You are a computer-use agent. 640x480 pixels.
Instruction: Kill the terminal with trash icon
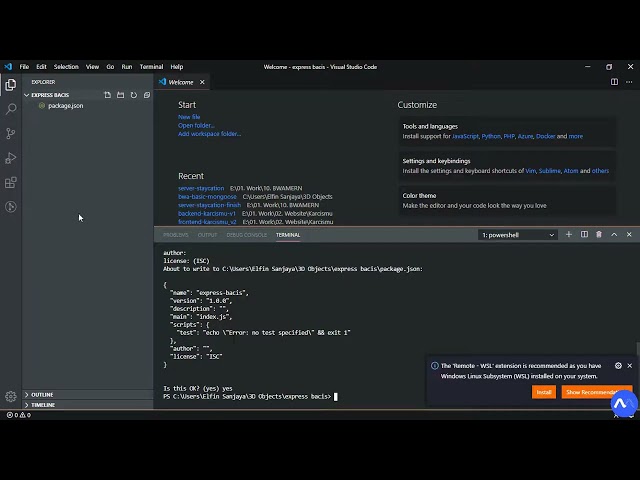[x=599, y=235]
